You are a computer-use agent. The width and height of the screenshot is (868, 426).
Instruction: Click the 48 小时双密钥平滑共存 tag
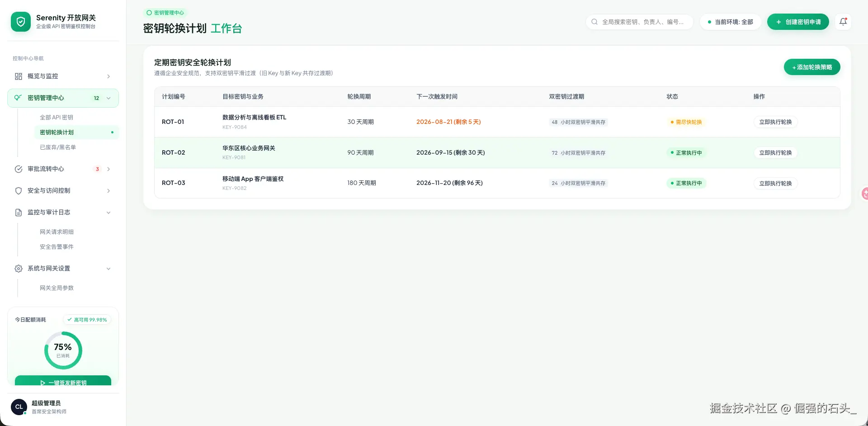578,122
